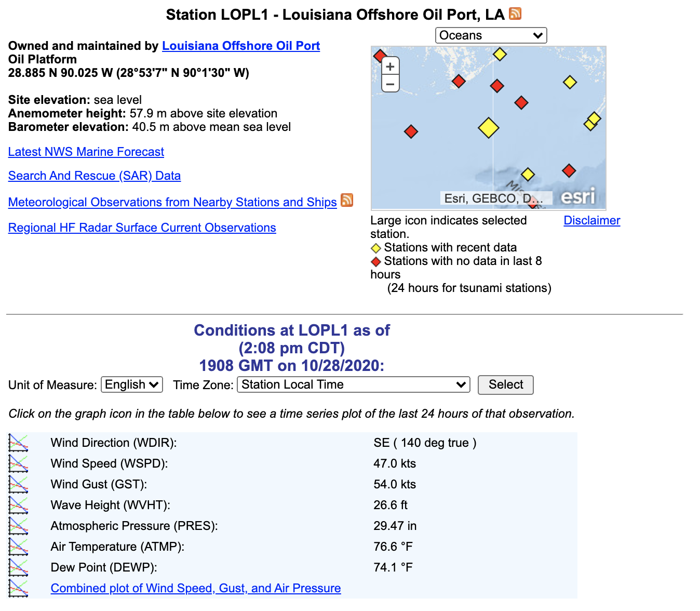This screenshot has height=611, width=700.
Task: Click the '54.0 kts' wind gust value
Action: pyautogui.click(x=395, y=484)
